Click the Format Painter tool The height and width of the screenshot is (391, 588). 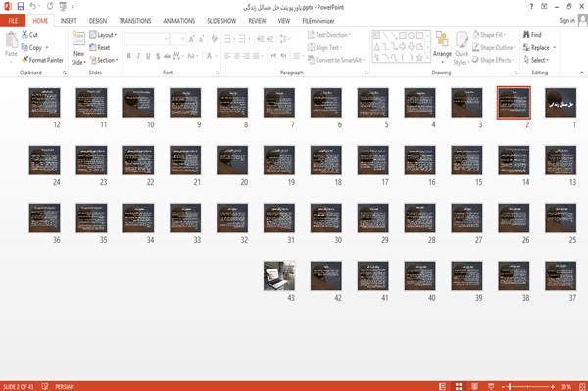coord(42,60)
